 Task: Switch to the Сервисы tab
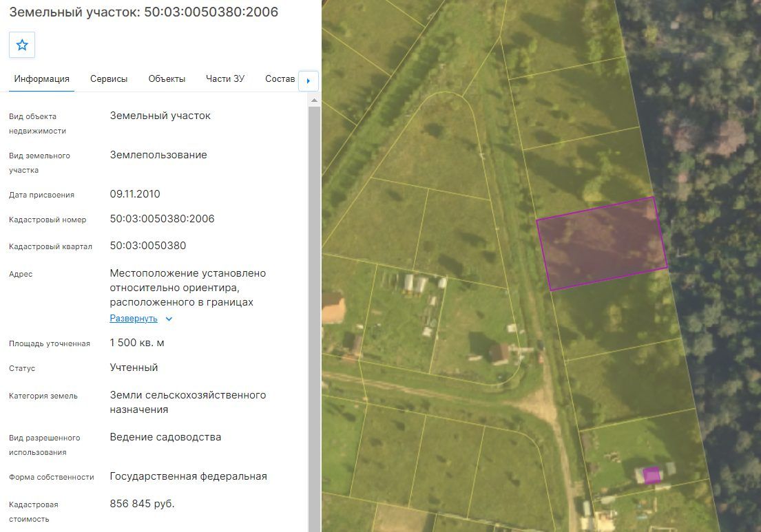point(109,79)
